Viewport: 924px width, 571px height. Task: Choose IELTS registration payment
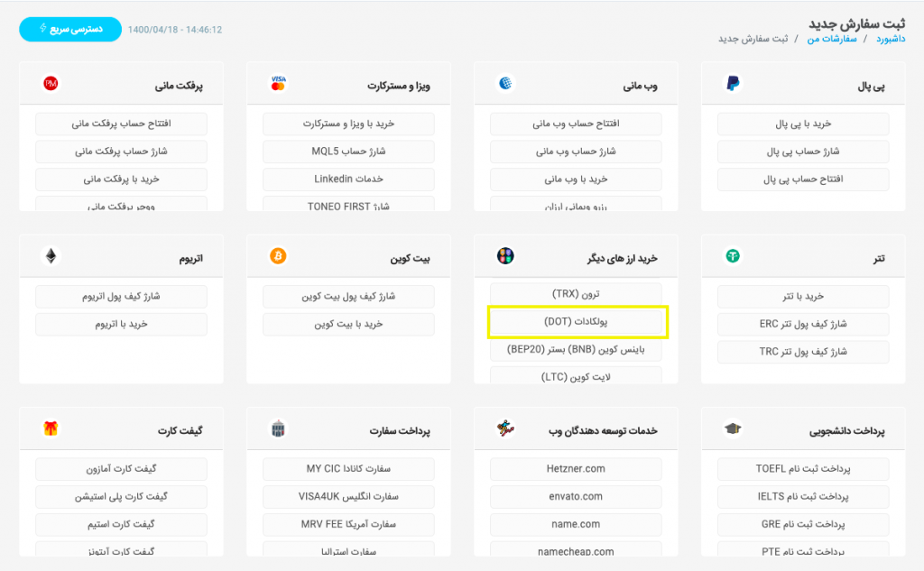(x=803, y=497)
